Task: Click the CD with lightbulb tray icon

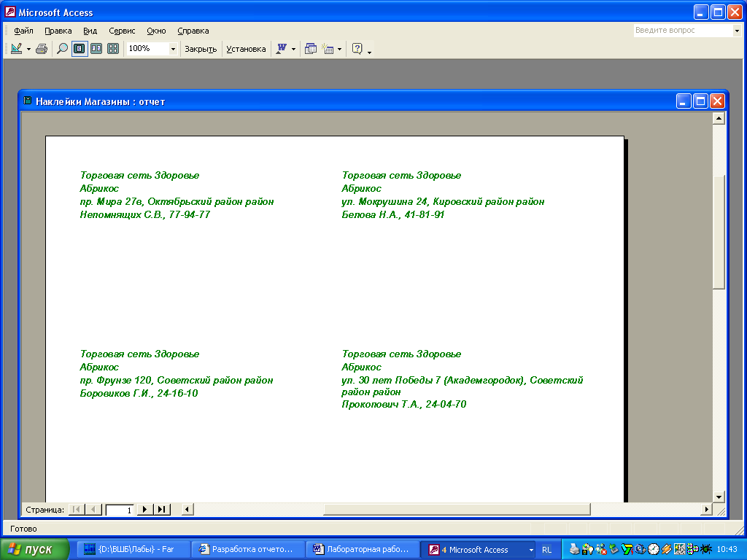Action: coord(587,549)
